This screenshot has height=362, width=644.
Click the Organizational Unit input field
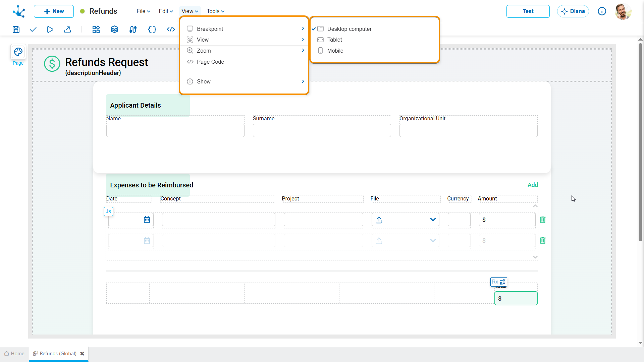[x=468, y=130]
